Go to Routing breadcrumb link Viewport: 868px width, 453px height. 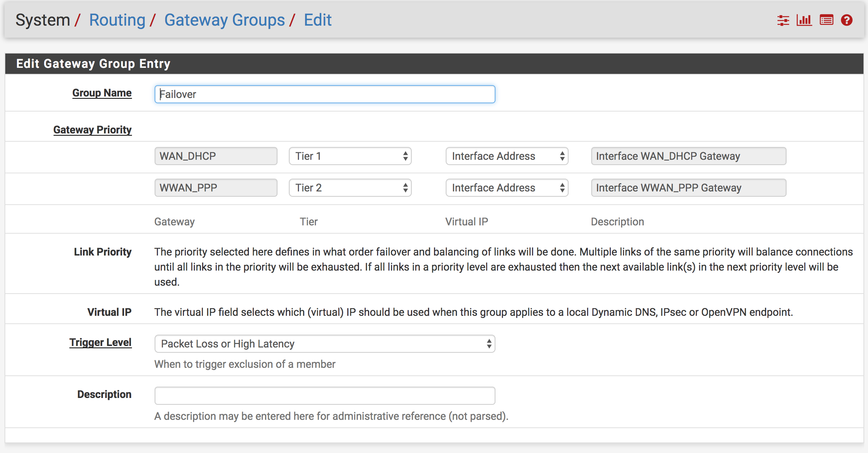(117, 20)
